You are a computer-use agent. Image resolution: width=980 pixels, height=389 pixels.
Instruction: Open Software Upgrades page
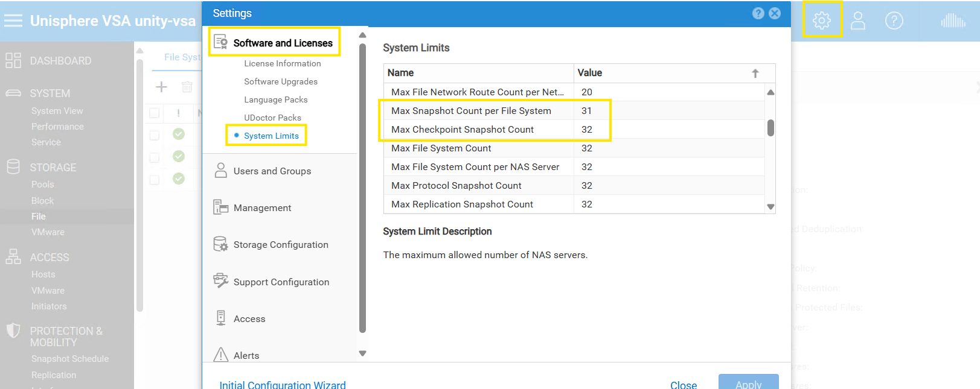point(280,81)
